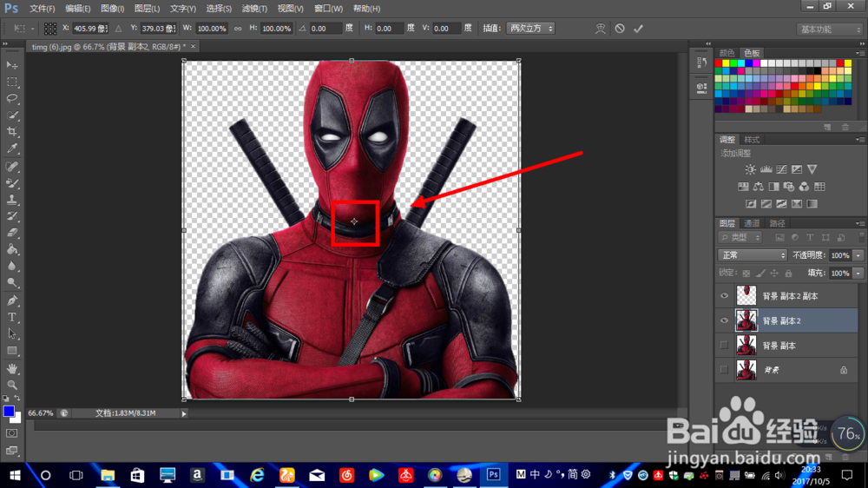Add Curves adjustment icon
The image size is (868, 488).
coord(781,169)
